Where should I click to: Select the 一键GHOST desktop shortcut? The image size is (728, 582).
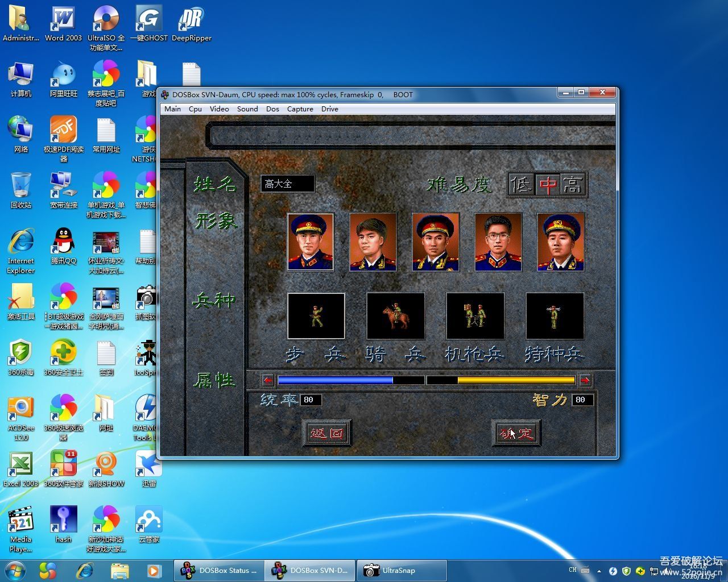coord(149,23)
